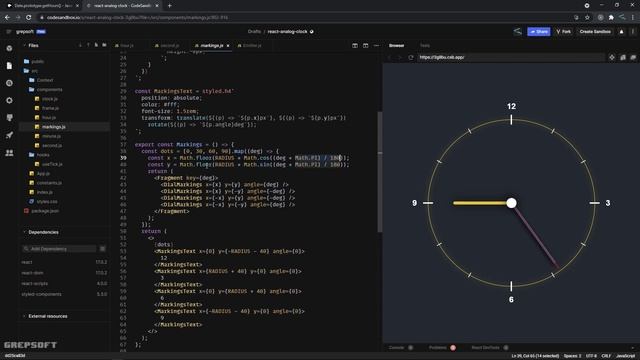Click the editor split-view layout icon
This screenshot has height=360, width=640.
coord(355,46)
